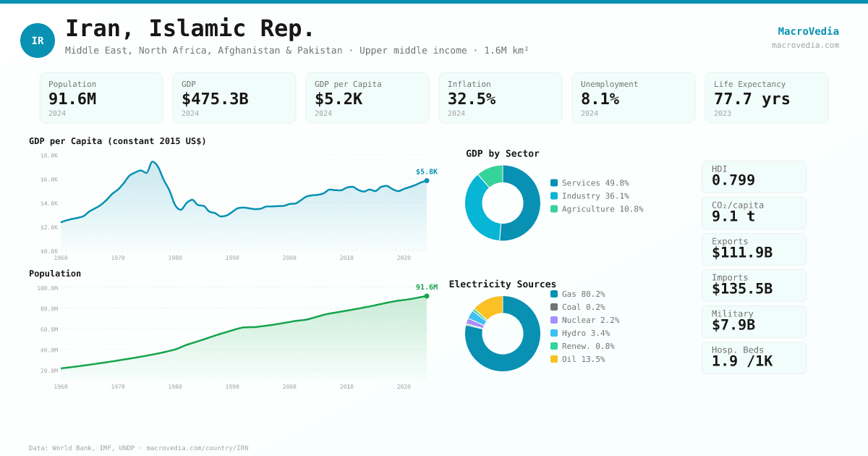Click the Electricity Sources donut chart
Screen dimensions: 868x456
[503, 334]
